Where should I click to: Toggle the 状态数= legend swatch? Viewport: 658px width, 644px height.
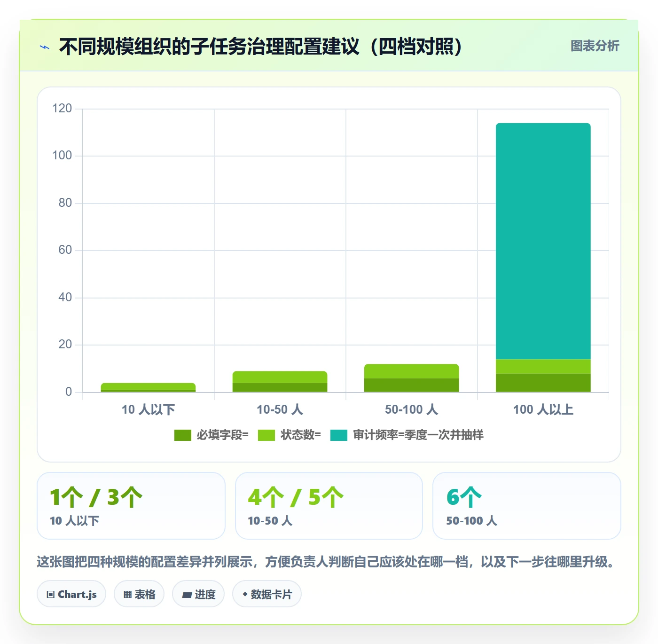pyautogui.click(x=266, y=435)
